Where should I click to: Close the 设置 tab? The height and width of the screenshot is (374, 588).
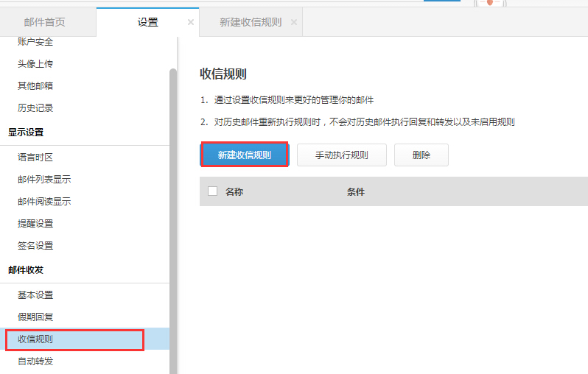[x=191, y=22]
